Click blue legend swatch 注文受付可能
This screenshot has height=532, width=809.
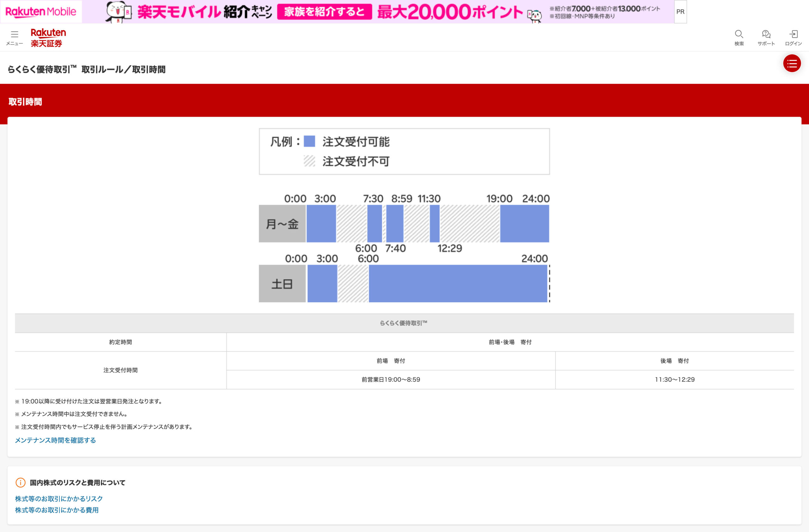pyautogui.click(x=309, y=141)
